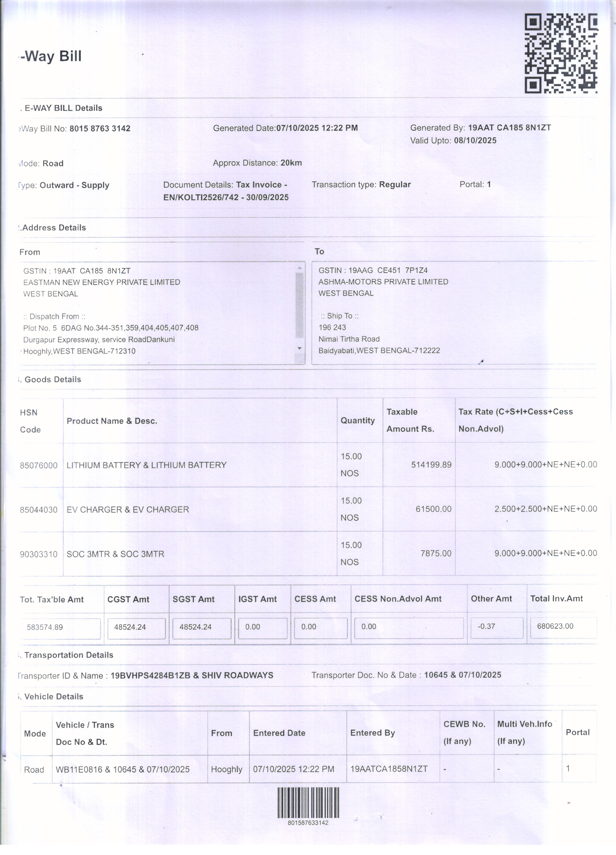
Task: Click the From address scrollbar thumb
Action: (299, 305)
